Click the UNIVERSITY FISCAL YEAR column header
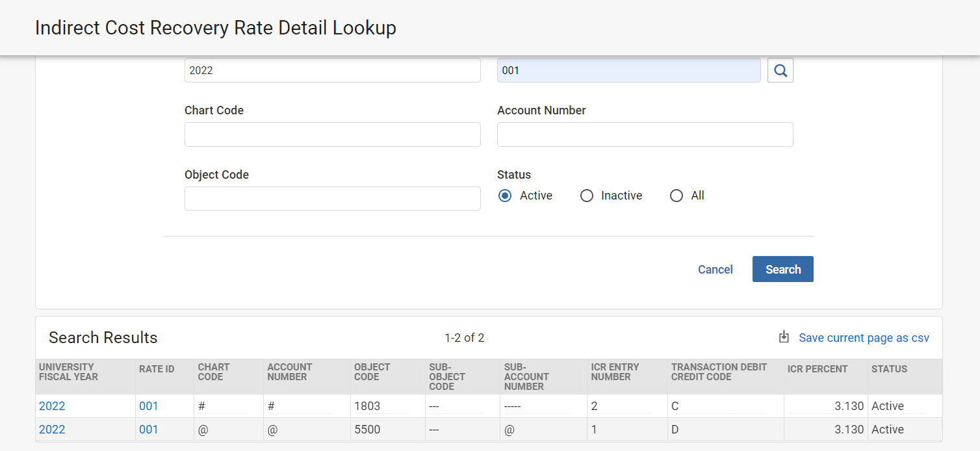 pyautogui.click(x=69, y=372)
